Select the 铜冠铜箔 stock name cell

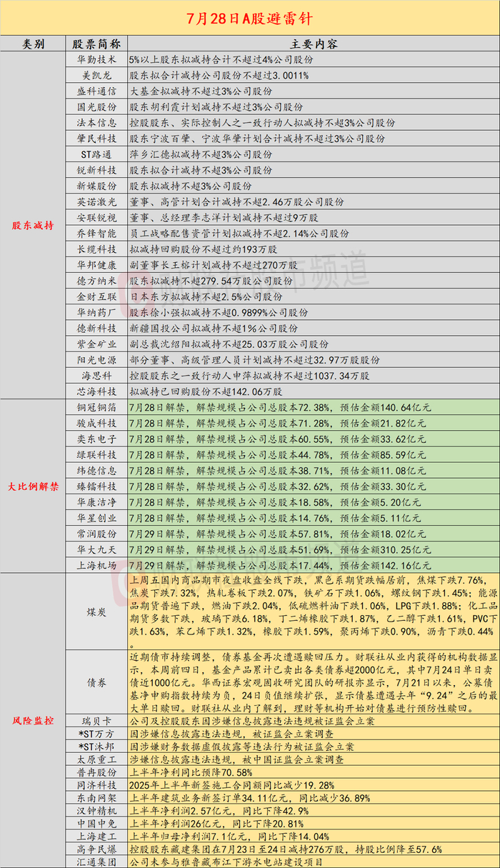tap(96, 407)
